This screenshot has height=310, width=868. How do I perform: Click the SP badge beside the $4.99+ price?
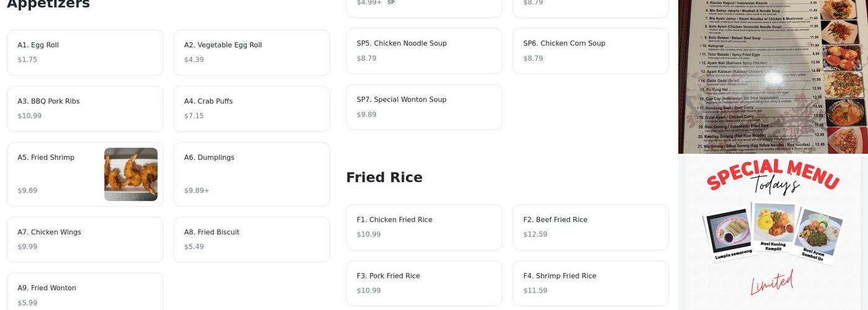pyautogui.click(x=391, y=2)
